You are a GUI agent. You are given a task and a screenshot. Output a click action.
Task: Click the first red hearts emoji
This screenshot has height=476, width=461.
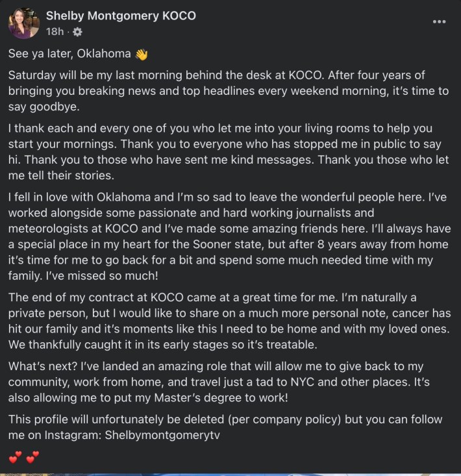pos(15,457)
